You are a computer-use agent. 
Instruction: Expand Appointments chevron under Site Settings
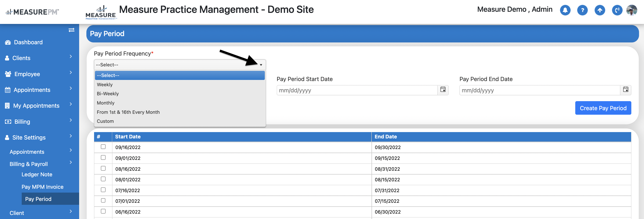pyautogui.click(x=71, y=150)
